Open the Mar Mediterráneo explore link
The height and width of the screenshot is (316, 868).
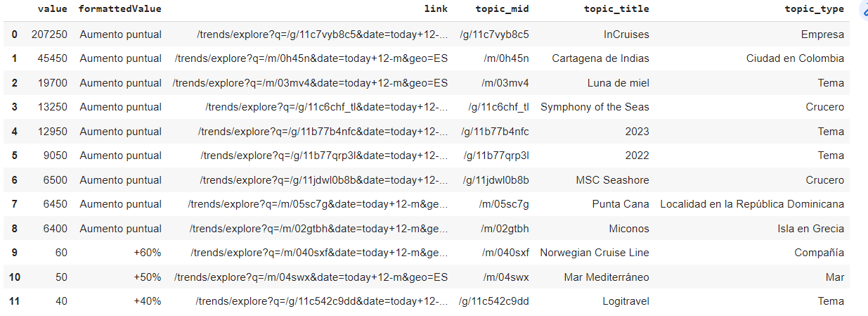click(x=311, y=277)
